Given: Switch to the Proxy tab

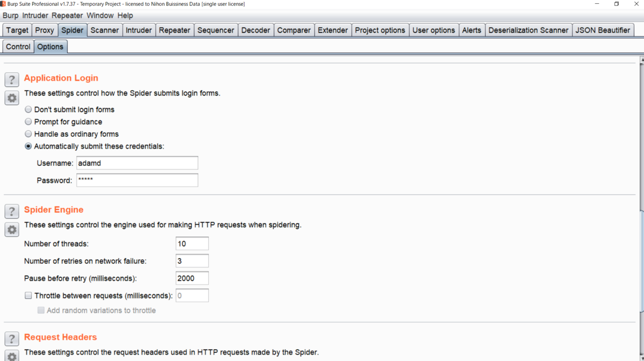Looking at the screenshot, I should pos(45,30).
